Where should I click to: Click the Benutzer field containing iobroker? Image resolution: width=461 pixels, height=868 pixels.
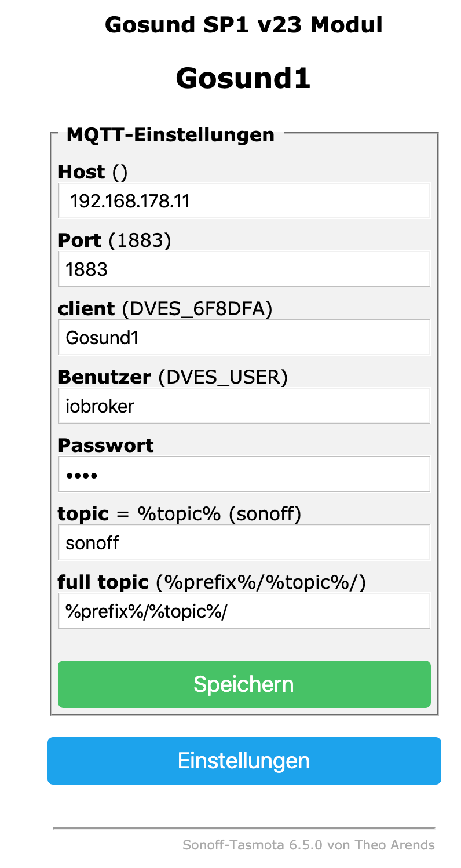[x=244, y=406]
